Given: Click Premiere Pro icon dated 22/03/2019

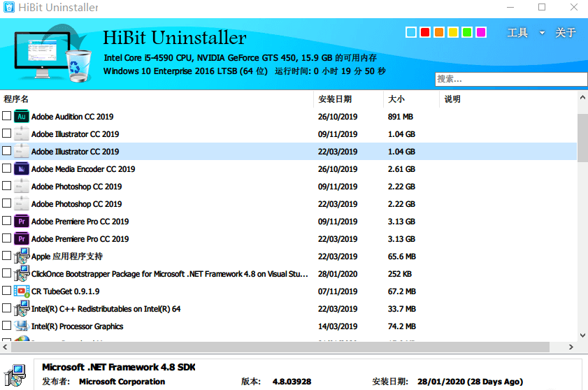Looking at the screenshot, I should click(x=22, y=239).
